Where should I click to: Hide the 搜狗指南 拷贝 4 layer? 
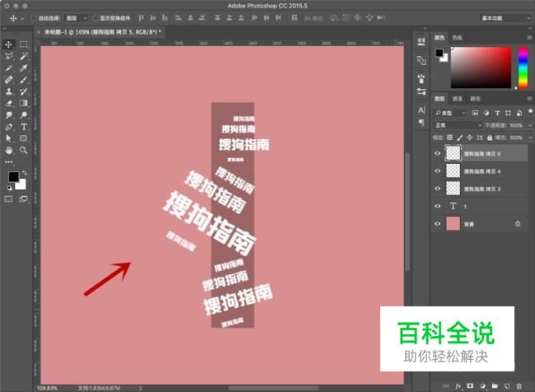(437, 170)
